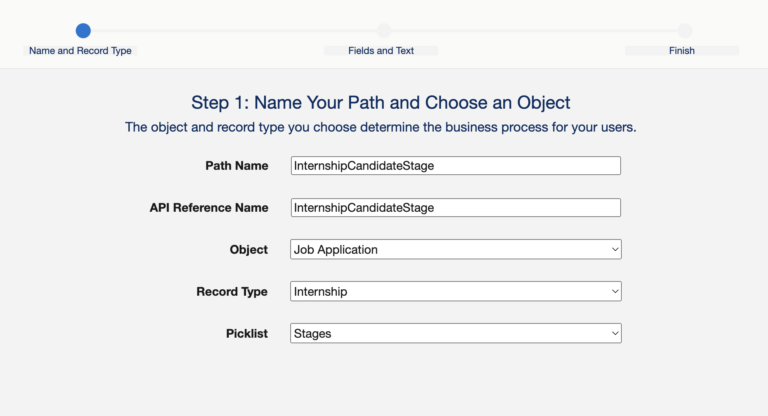The image size is (768, 416).
Task: Click the Record Type field label
Action: 232,292
